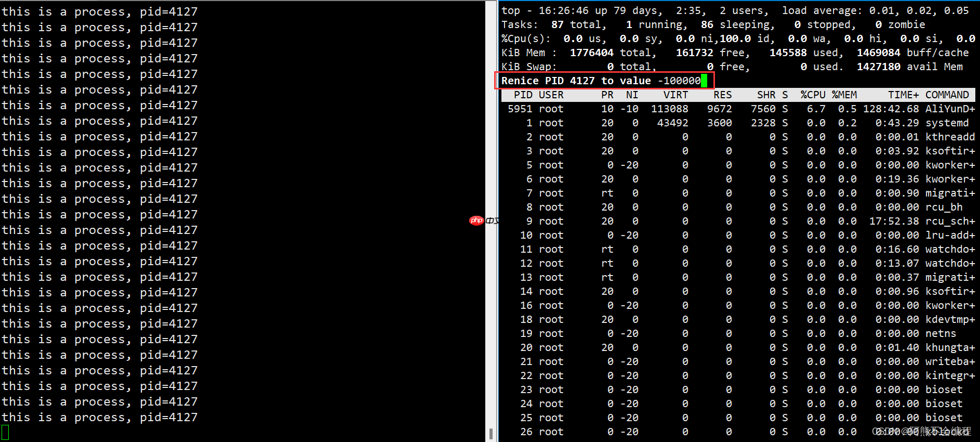
Task: Select the SHR value 7560
Action: (763, 109)
